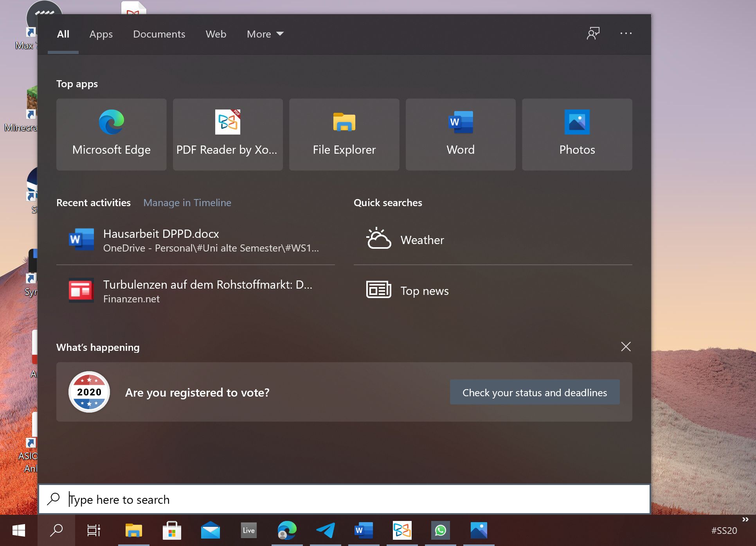The width and height of the screenshot is (756, 546).
Task: Open File Explorer top app tile
Action: point(344,134)
